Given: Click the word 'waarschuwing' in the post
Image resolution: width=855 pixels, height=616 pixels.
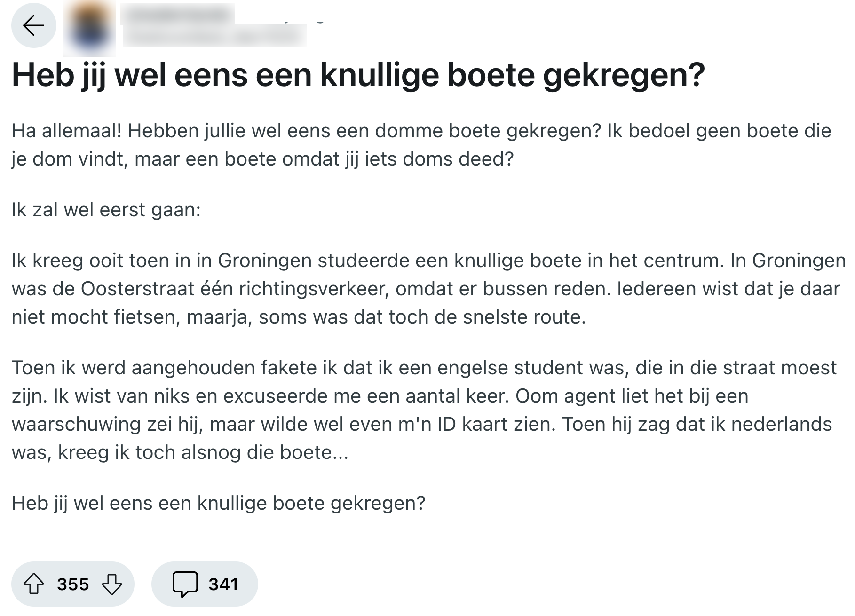Looking at the screenshot, I should coord(77,425).
